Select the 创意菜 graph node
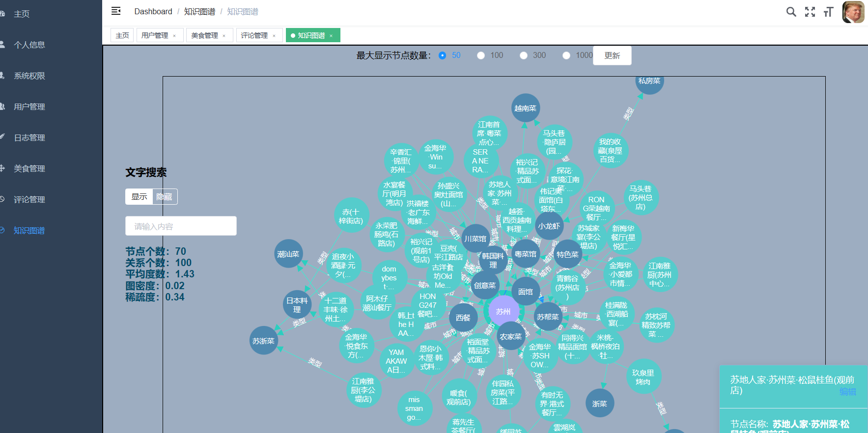 coord(485,285)
